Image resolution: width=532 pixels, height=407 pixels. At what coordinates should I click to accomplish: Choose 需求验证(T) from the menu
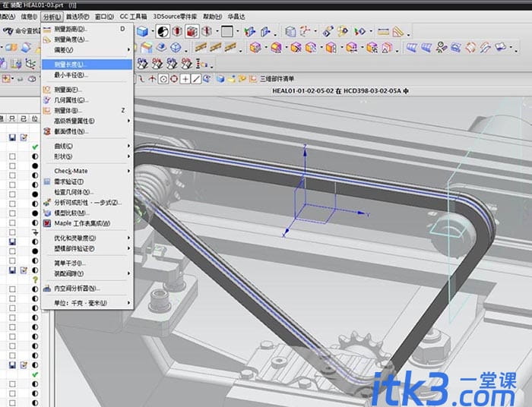[x=87, y=181]
